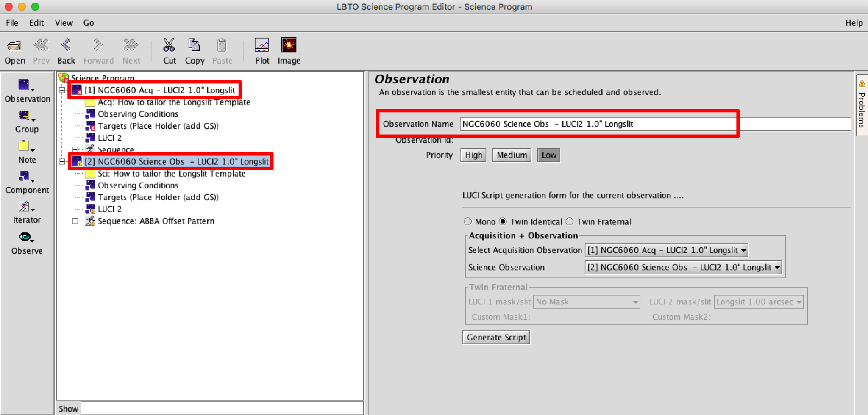The height and width of the screenshot is (415, 868).
Task: Select the Twin Identical radio button
Action: pos(503,221)
